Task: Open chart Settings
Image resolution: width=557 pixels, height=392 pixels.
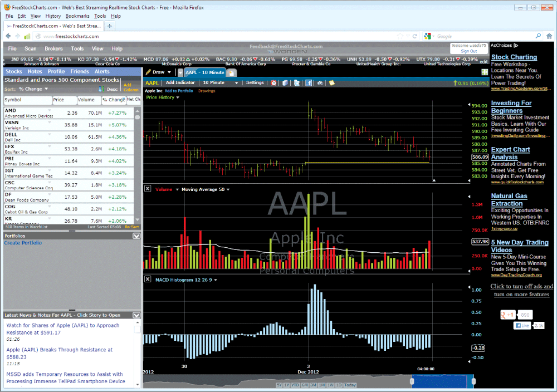Action: tap(255, 82)
